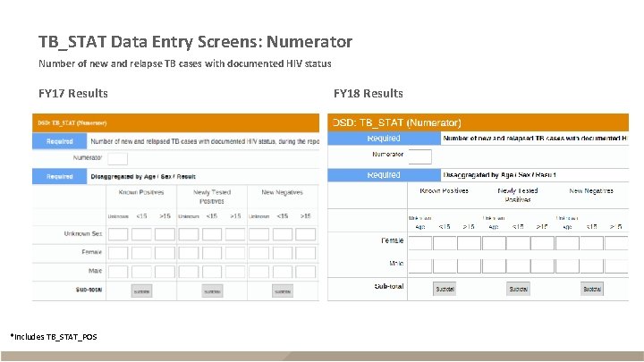Image resolution: width=644 pixels, height=362 pixels.
Task: Select FY18 Male, Known Positives <15 field
Action: 445,266
